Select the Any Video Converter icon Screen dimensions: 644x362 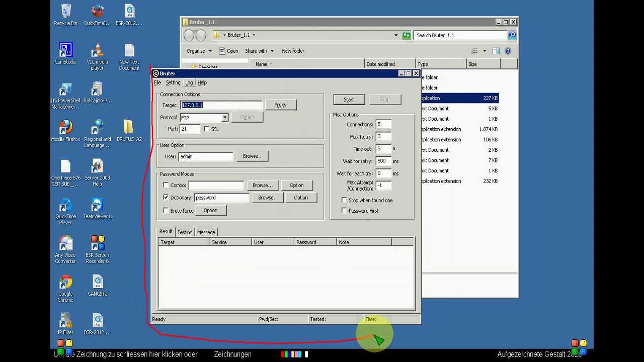(x=65, y=250)
